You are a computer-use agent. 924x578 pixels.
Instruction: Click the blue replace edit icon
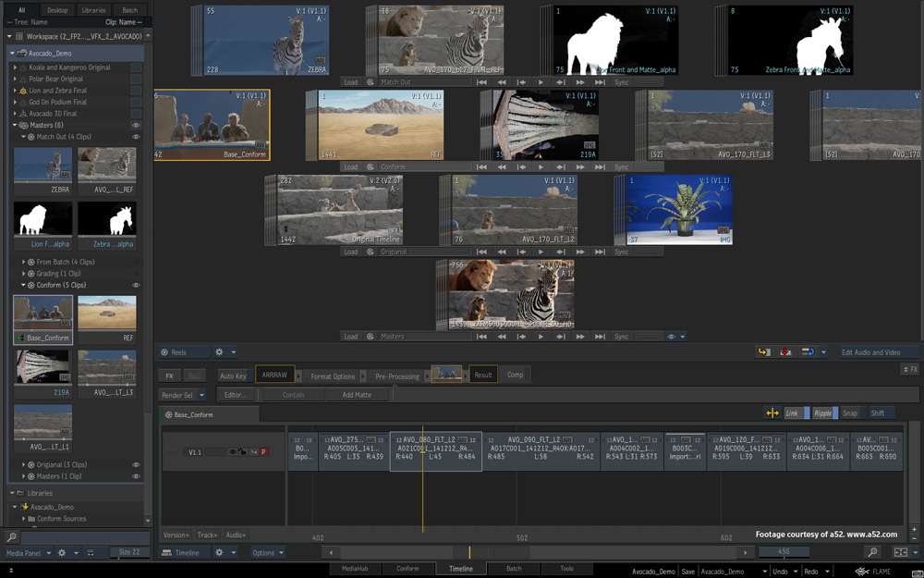[x=808, y=352]
